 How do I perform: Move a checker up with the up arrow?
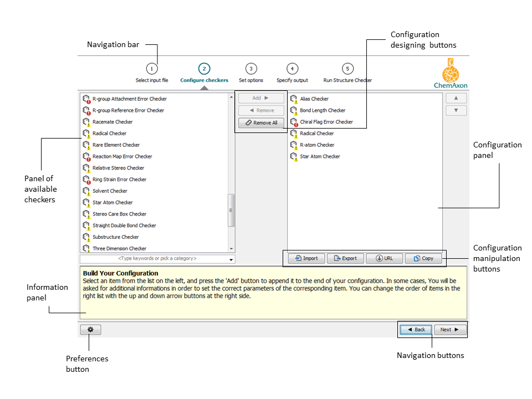[x=456, y=98]
